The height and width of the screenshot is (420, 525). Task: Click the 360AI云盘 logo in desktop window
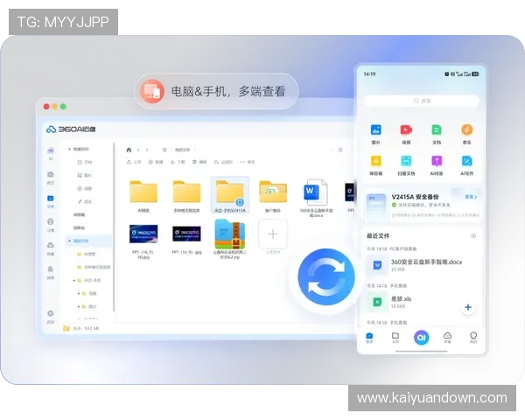(x=71, y=129)
